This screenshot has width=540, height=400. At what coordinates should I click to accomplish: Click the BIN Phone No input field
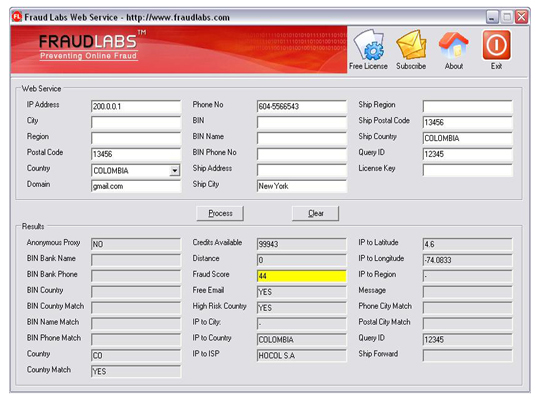(x=302, y=154)
